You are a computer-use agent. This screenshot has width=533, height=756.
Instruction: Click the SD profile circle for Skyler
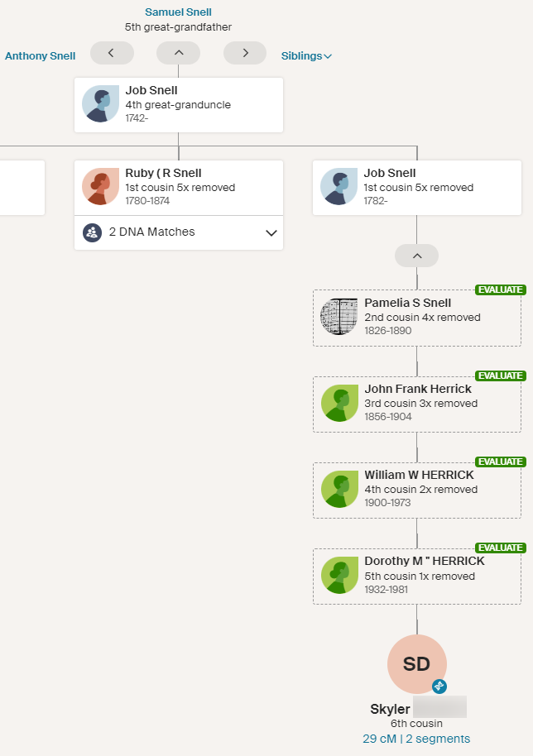pos(416,664)
